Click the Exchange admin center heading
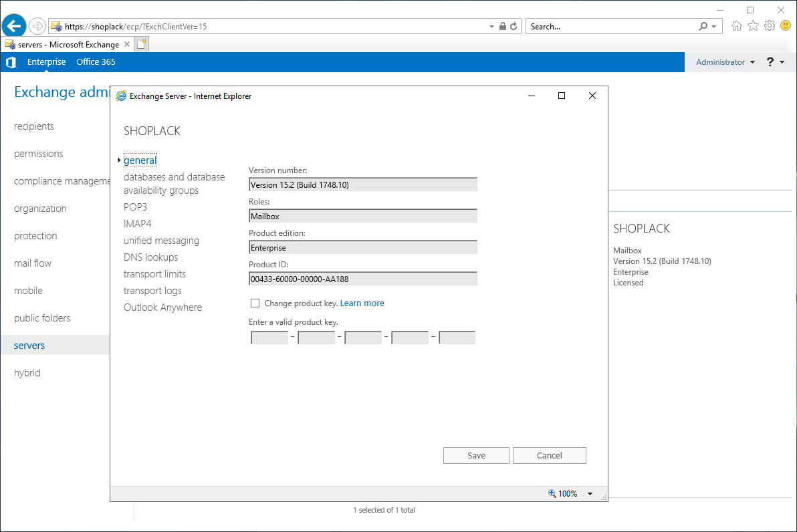This screenshot has height=532, width=797. (62, 92)
